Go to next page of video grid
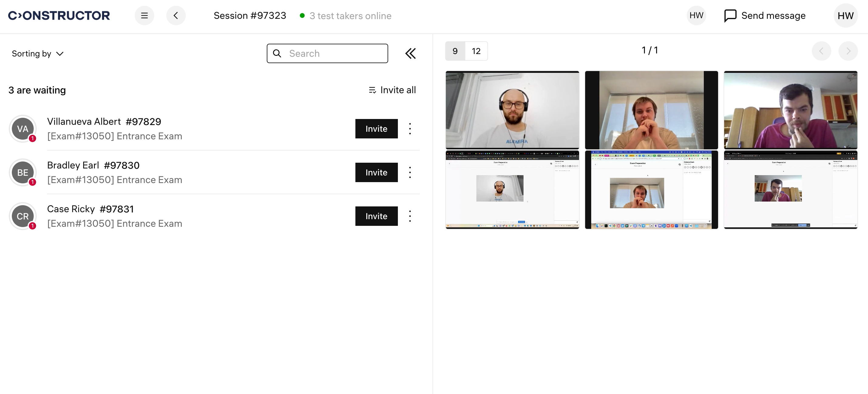868x394 pixels. 848,51
